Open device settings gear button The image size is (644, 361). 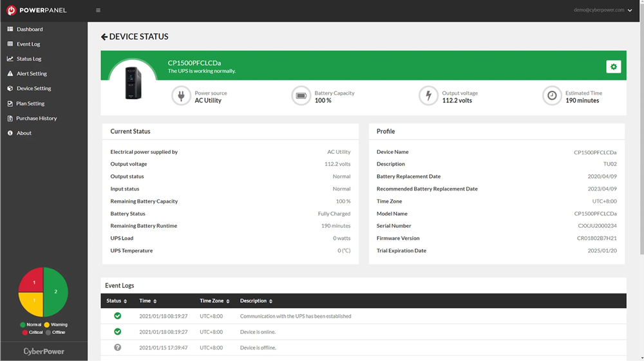click(613, 66)
